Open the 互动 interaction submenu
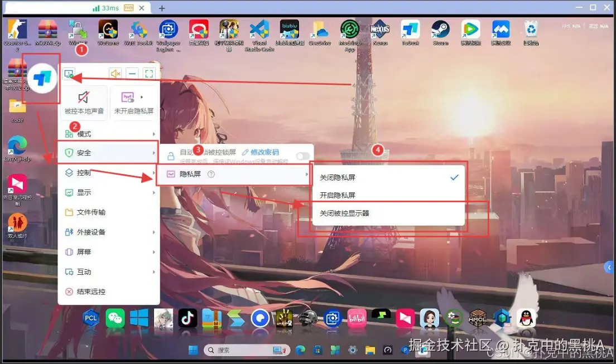This screenshot has height=364, width=616. click(109, 271)
